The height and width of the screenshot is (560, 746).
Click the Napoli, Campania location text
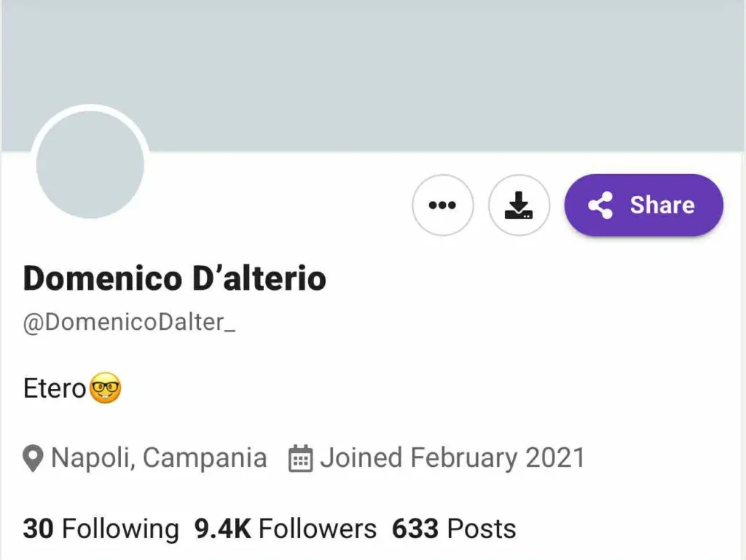[159, 458]
